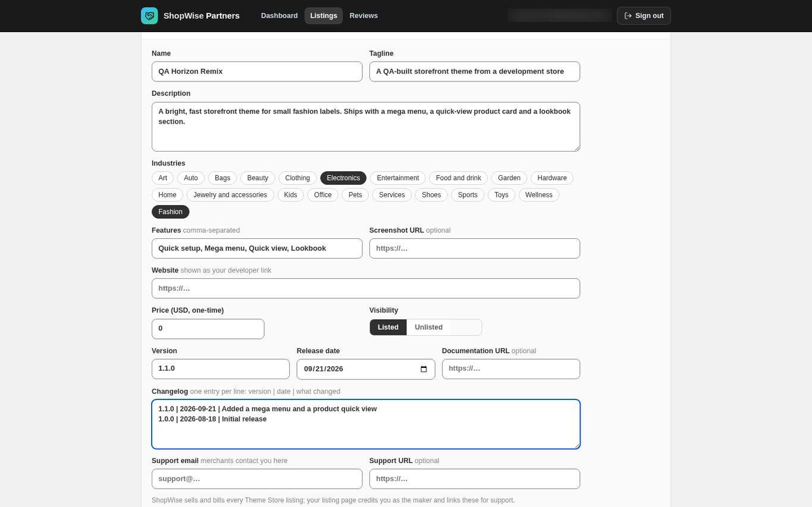Screen dimensions: 812x507
Task: Enable the Clothing industry chip
Action: tap(297, 178)
